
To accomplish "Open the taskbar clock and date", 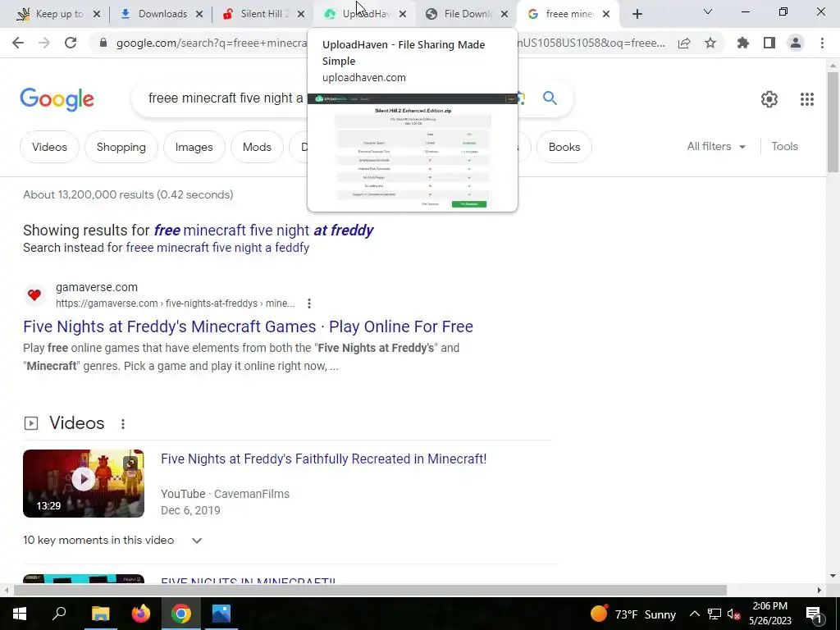I will (769, 614).
